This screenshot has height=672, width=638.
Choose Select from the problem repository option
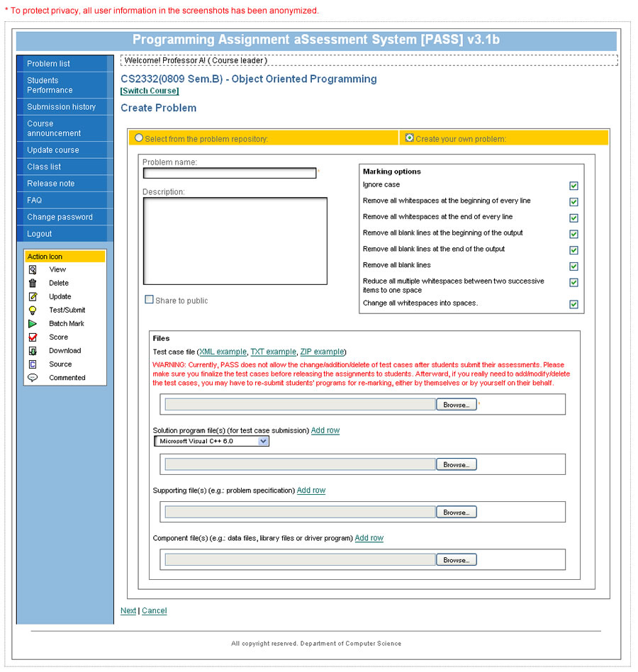139,138
